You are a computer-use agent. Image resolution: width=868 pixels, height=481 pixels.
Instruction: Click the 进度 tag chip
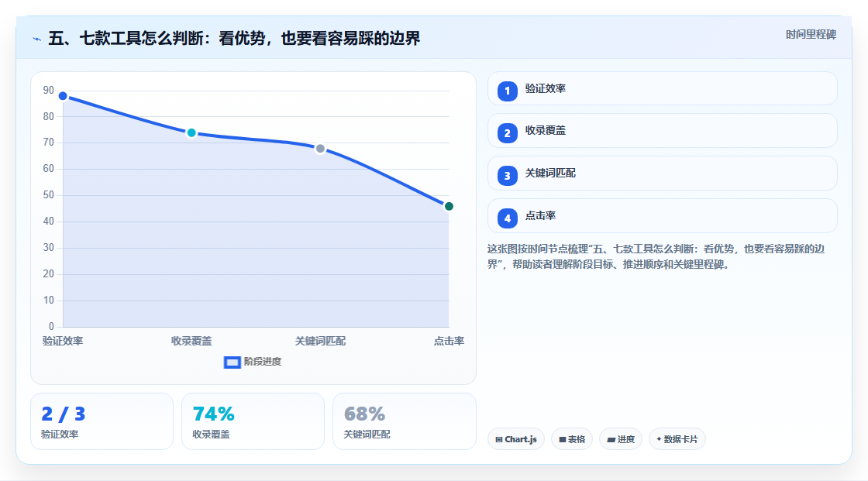[621, 439]
